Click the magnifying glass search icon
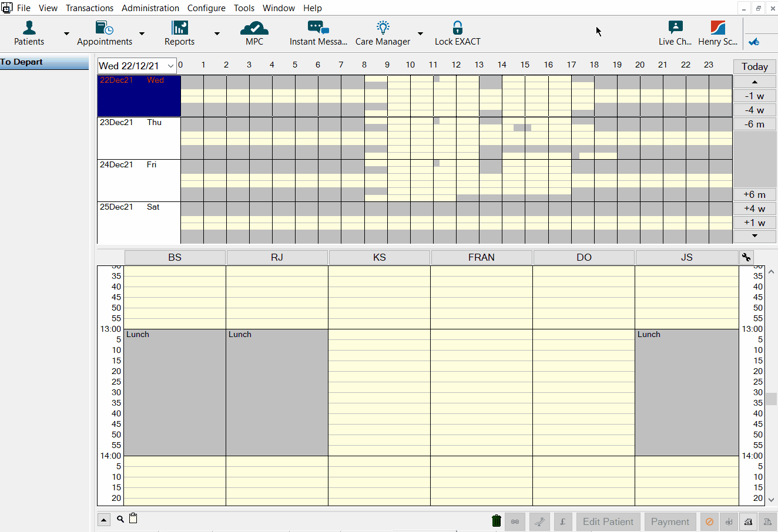The image size is (778, 532). click(120, 519)
